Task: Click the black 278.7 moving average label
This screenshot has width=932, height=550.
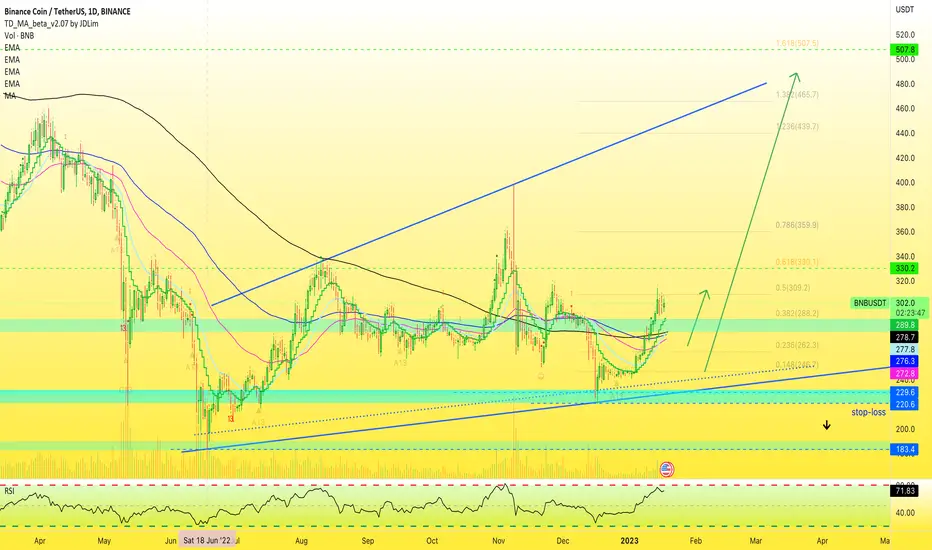Action: click(904, 337)
